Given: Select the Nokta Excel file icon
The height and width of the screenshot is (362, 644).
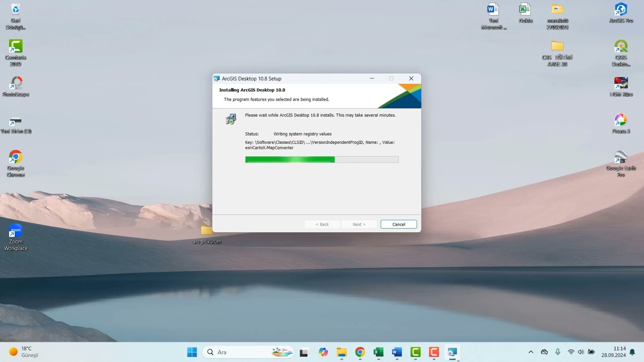Looking at the screenshot, I should (x=525, y=13).
